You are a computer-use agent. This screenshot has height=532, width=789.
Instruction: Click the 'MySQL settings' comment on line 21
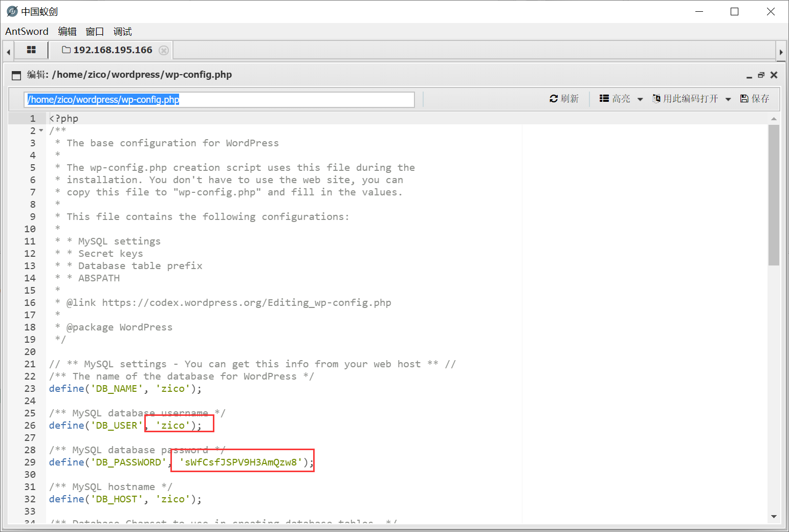click(252, 364)
